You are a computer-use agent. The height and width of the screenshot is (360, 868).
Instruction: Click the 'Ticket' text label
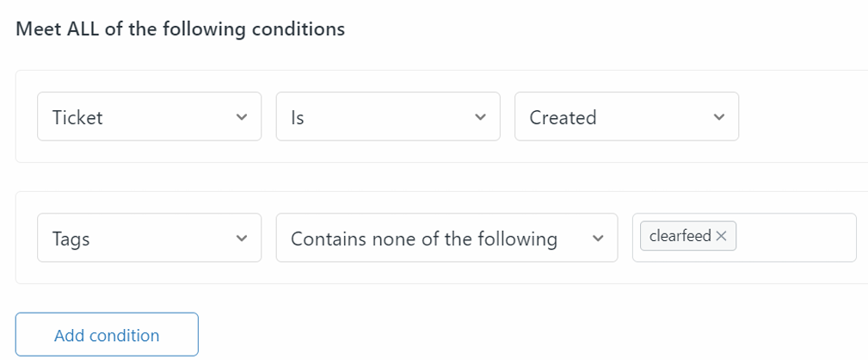pyautogui.click(x=77, y=118)
